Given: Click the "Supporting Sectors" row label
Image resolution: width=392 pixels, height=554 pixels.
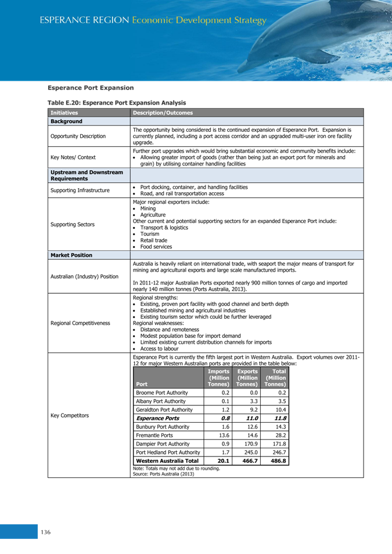Looking at the screenshot, I should click(72, 224).
